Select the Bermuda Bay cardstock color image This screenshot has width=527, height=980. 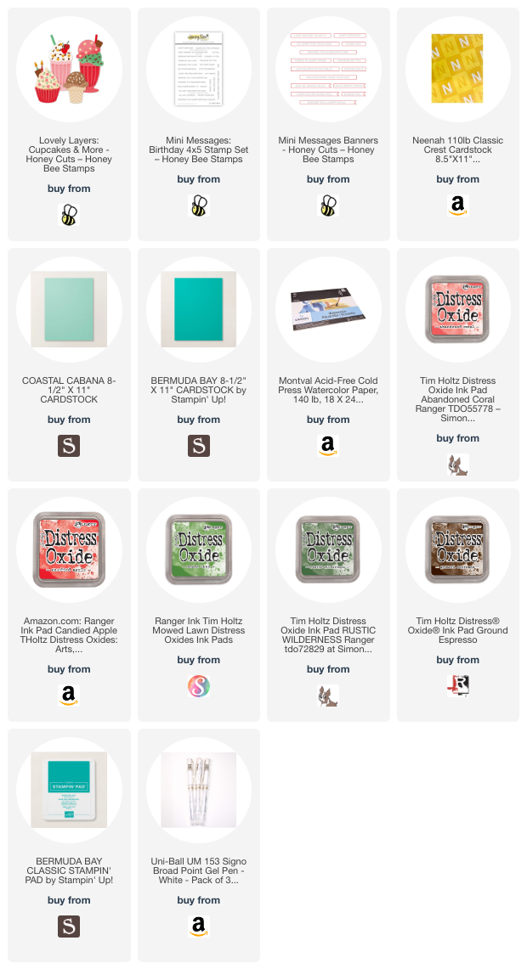pyautogui.click(x=198, y=309)
